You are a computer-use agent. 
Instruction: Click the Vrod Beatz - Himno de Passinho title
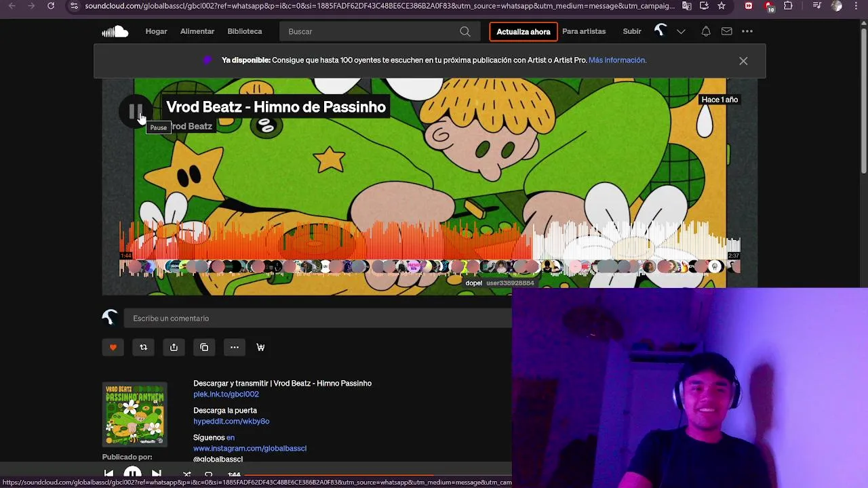tap(276, 107)
